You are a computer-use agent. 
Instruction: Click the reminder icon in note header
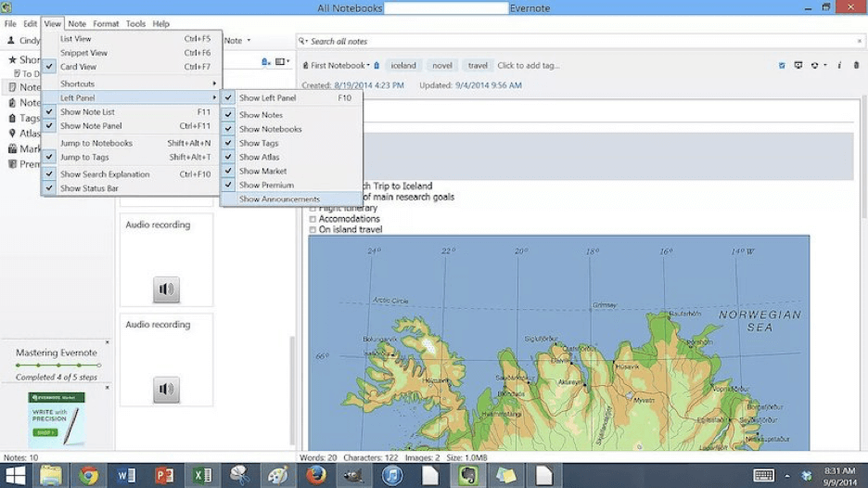(782, 66)
